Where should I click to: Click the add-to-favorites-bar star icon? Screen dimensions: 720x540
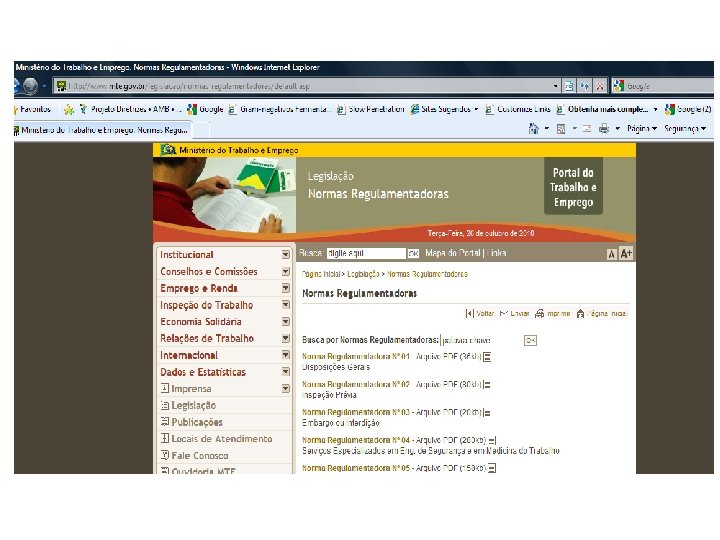pyautogui.click(x=69, y=109)
